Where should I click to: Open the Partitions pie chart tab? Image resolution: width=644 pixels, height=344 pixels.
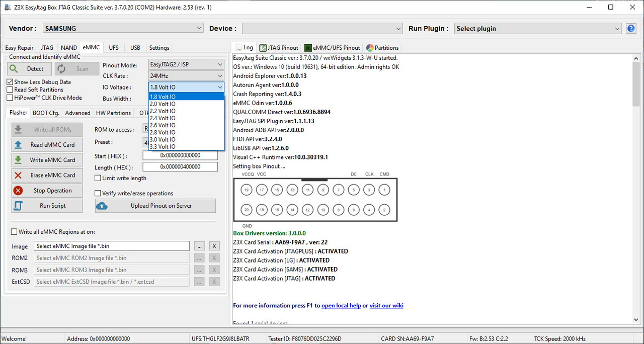point(382,48)
